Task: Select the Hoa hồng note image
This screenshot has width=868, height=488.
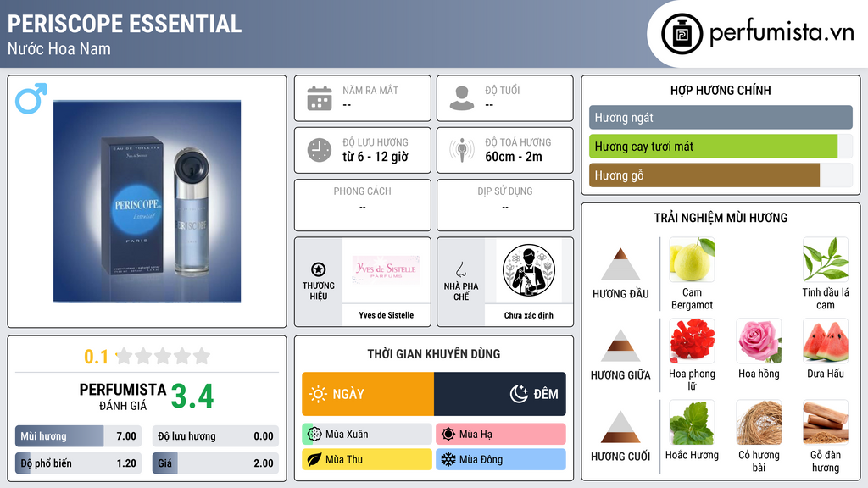Action: click(x=759, y=341)
